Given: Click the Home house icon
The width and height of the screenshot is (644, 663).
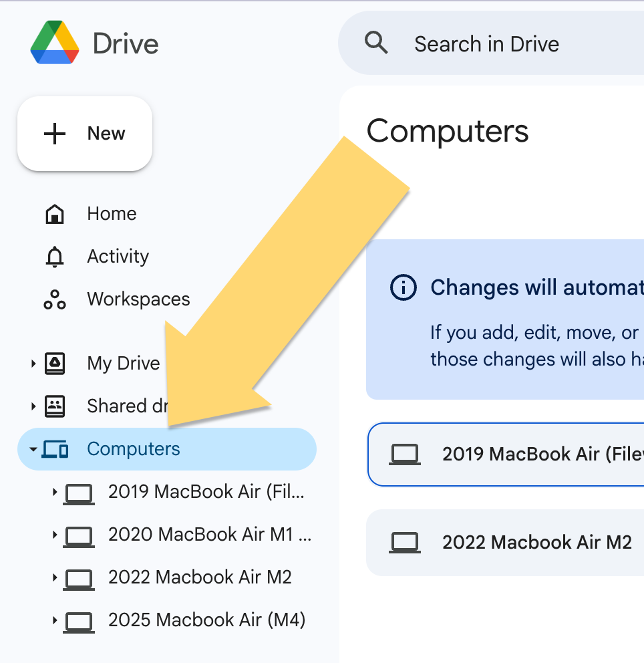Looking at the screenshot, I should 55,214.
